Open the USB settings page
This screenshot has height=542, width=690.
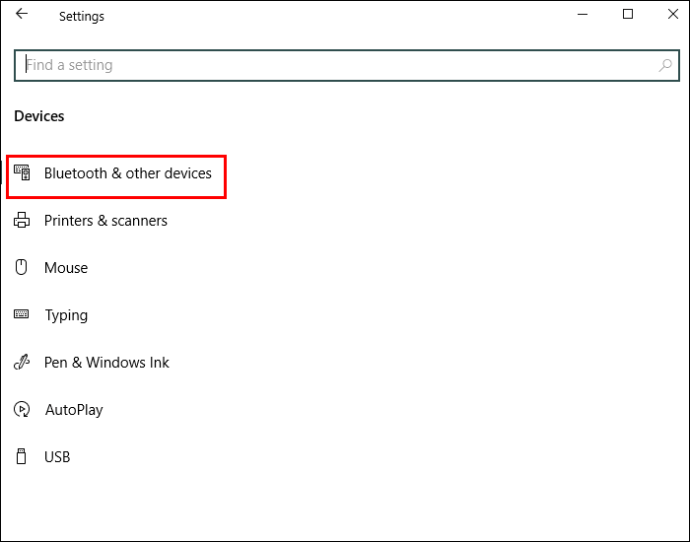[57, 457]
